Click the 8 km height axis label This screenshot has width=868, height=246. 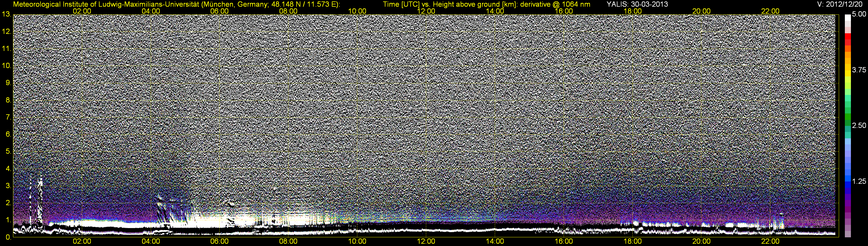(x=8, y=100)
